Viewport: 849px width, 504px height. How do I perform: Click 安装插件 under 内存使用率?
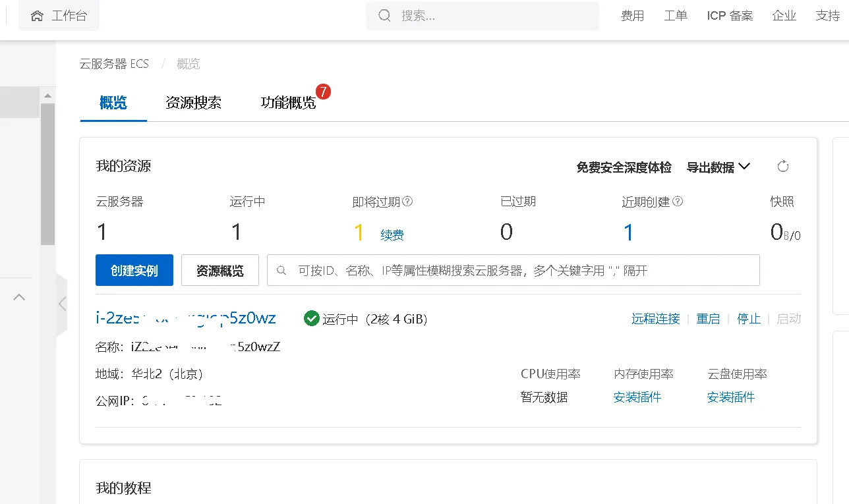(x=637, y=397)
